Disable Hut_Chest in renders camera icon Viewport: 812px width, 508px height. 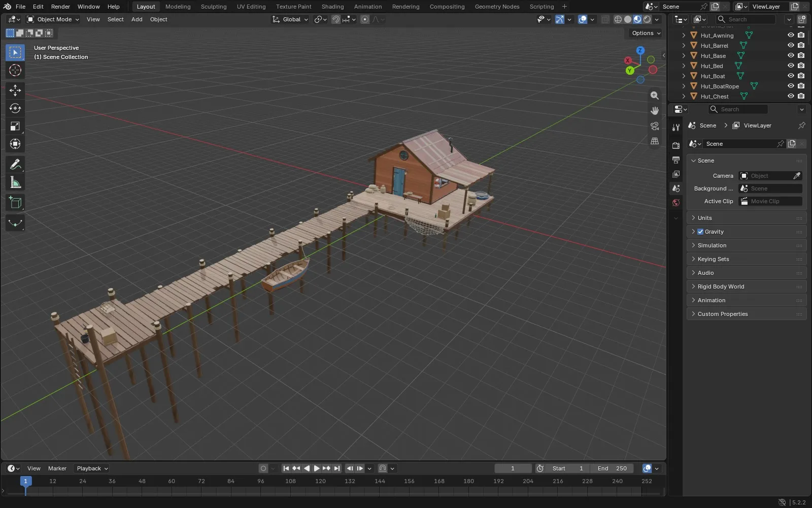point(801,97)
